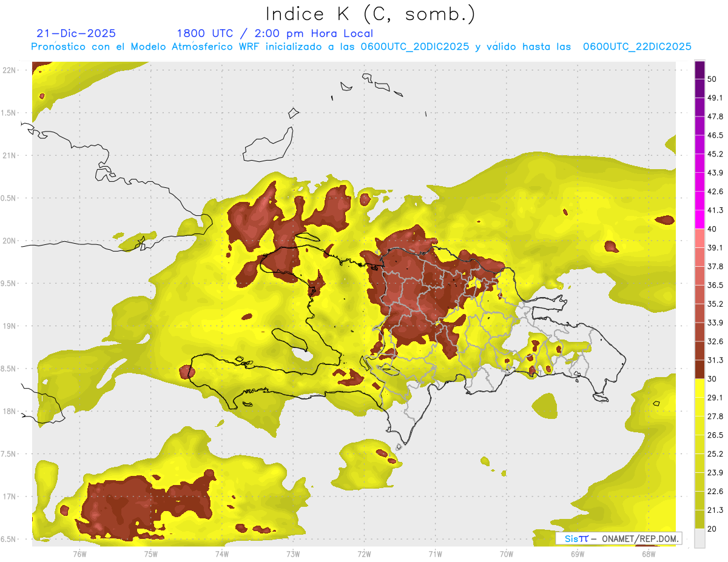Click the legend value label '30'
This screenshot has height=562, width=728.
coord(712,379)
